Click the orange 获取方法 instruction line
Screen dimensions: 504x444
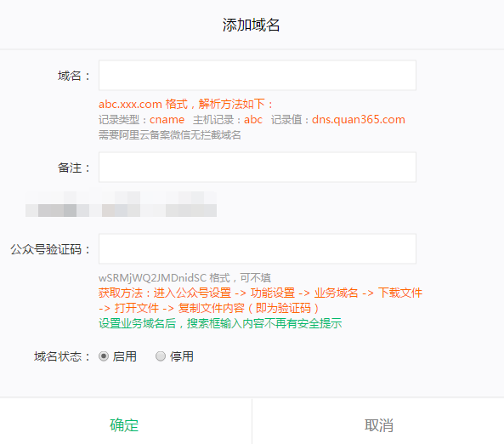(x=260, y=300)
